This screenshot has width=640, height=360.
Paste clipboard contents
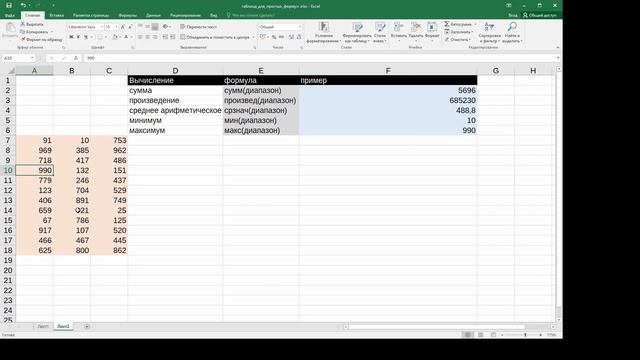(x=10, y=31)
